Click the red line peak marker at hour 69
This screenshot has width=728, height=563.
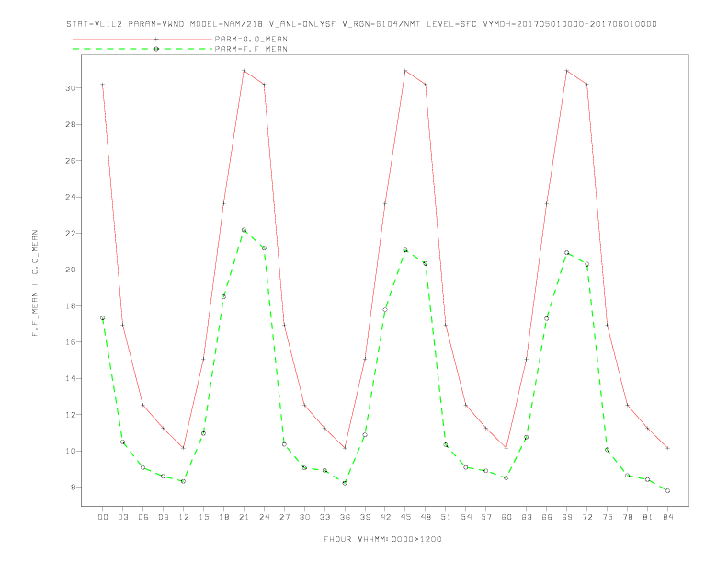coord(567,71)
